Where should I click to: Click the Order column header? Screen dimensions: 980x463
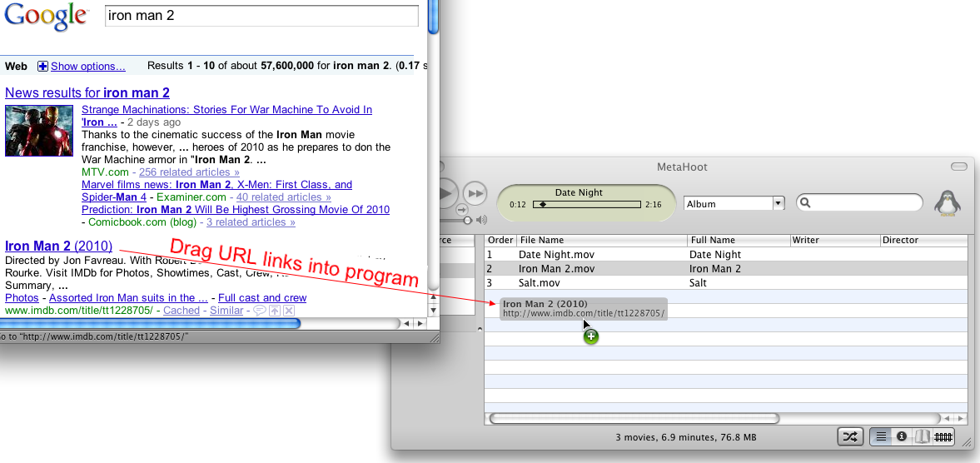(x=500, y=240)
